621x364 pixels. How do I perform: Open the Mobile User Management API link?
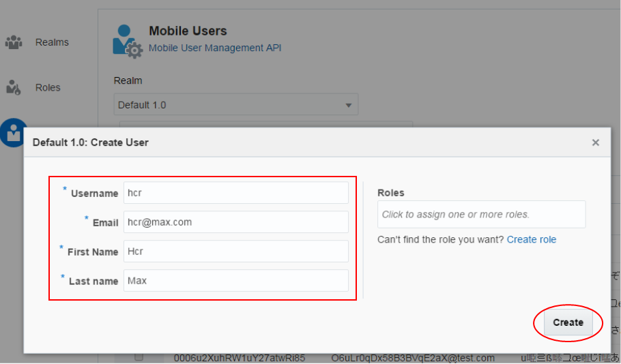click(215, 48)
